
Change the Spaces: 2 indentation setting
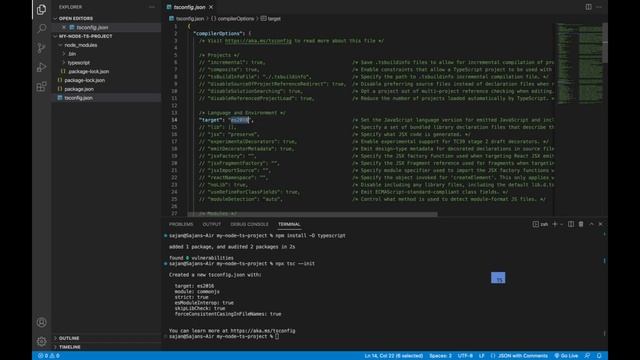[x=440, y=356]
